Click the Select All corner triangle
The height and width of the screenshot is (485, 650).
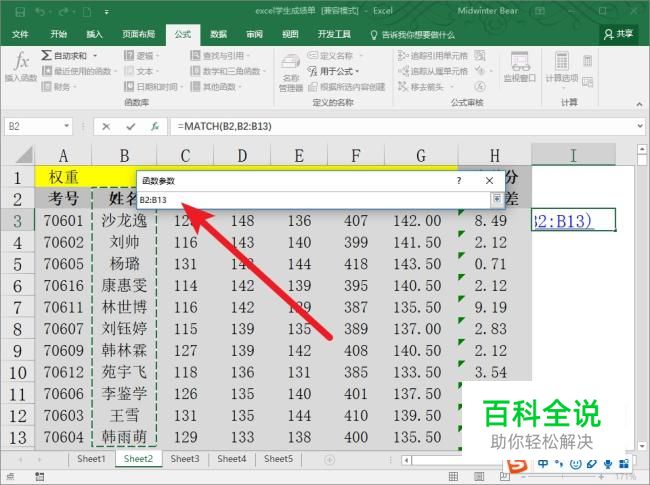coord(24,155)
